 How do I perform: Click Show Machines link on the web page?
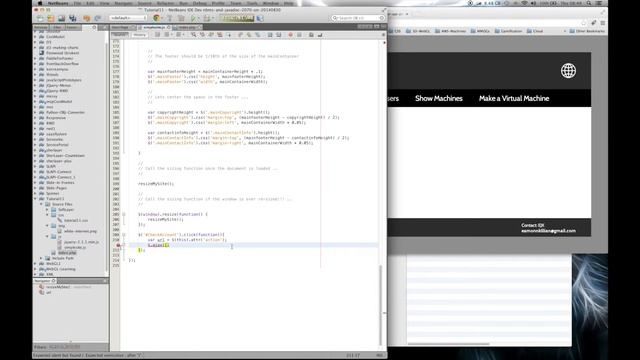439,98
